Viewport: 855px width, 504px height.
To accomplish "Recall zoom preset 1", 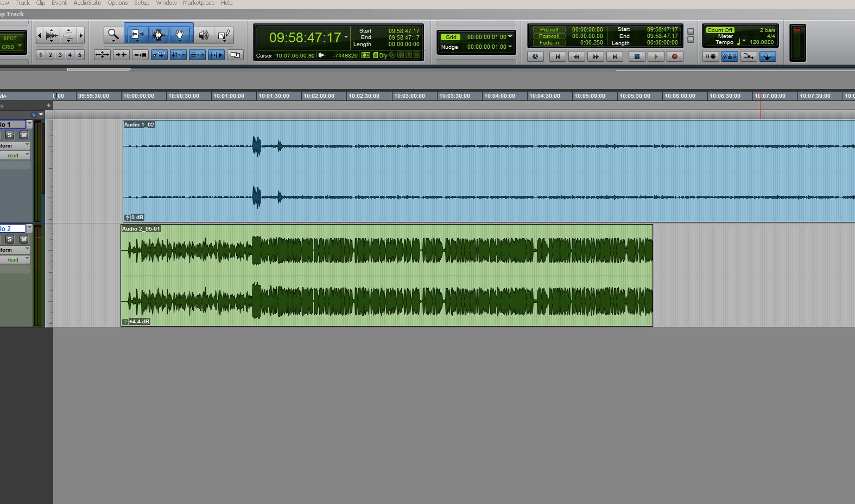I will tap(41, 55).
